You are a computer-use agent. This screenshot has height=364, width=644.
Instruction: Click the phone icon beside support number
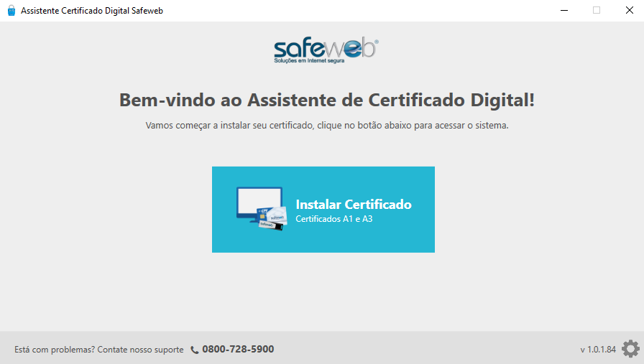click(x=195, y=350)
